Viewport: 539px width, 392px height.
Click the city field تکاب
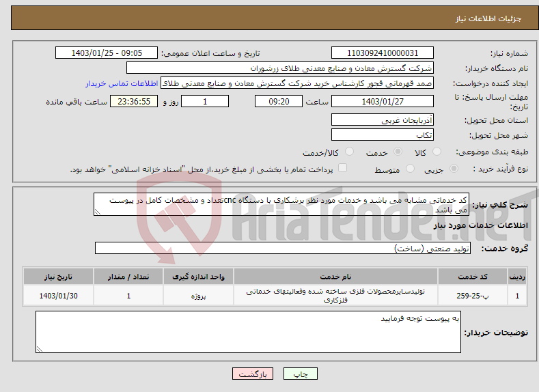pos(383,135)
